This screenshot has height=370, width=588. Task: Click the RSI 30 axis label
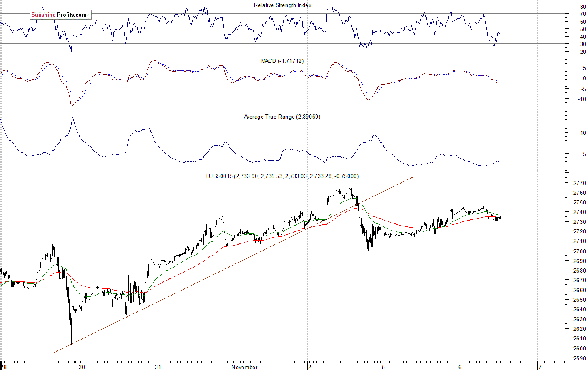pyautogui.click(x=583, y=44)
